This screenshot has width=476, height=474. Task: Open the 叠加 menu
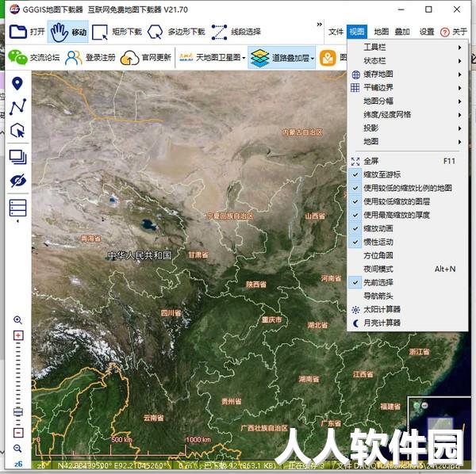402,32
